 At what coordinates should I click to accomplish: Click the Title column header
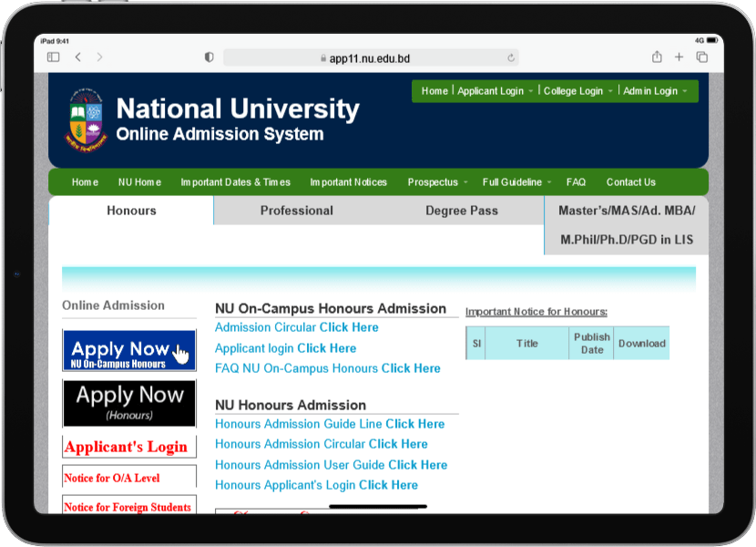click(527, 344)
